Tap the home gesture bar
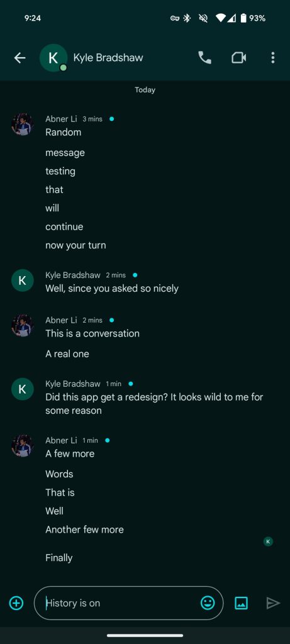Image resolution: width=290 pixels, height=644 pixels. point(145,635)
